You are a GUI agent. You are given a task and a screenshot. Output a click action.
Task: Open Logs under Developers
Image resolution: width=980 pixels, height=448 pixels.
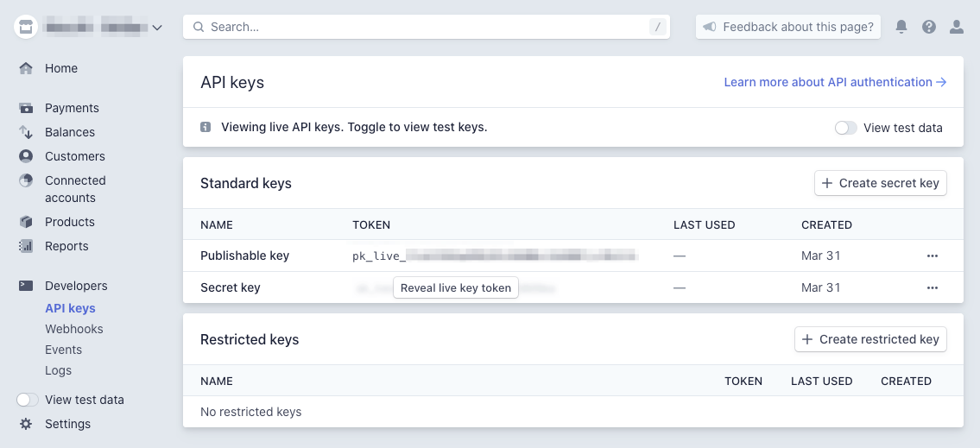point(59,370)
